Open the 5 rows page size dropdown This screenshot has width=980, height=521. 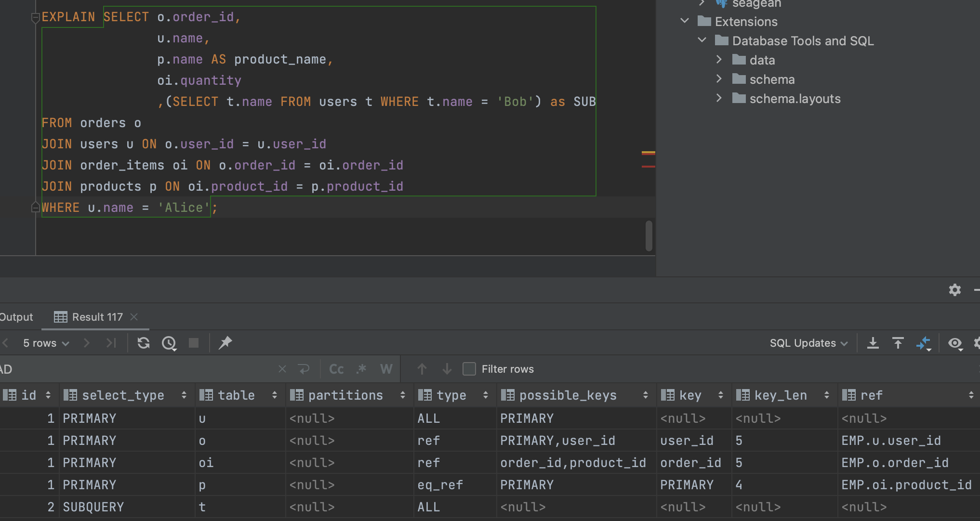46,343
